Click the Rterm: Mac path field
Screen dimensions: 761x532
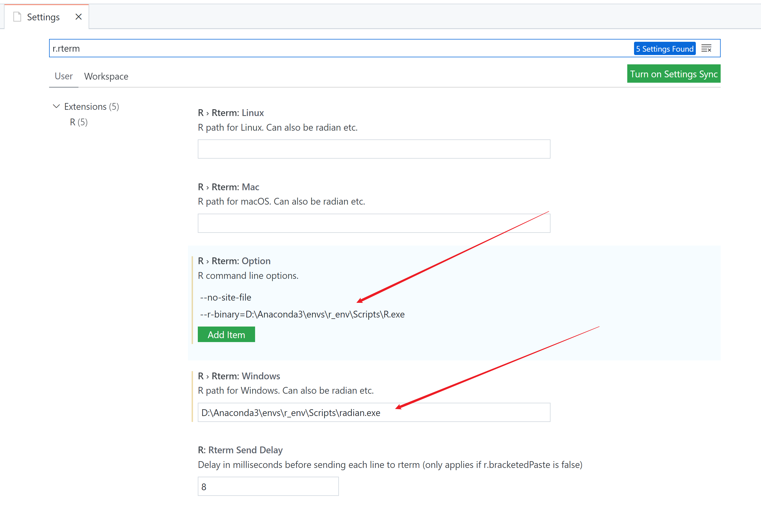coord(374,223)
